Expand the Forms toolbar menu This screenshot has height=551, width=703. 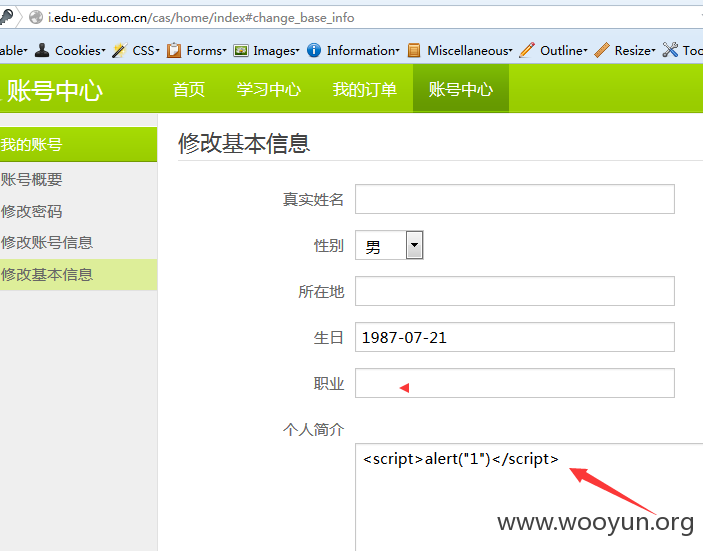[207, 51]
